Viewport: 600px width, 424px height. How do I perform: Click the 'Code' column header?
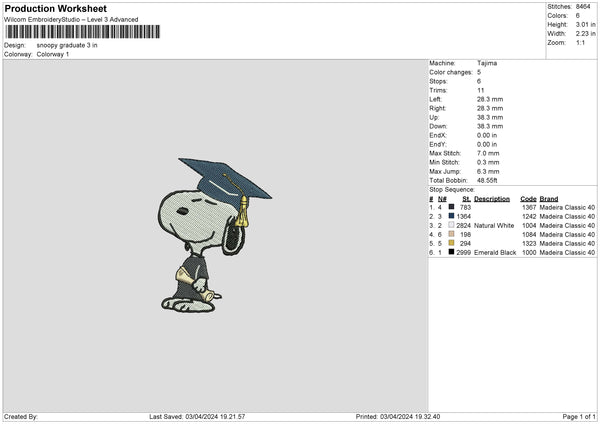click(x=528, y=199)
